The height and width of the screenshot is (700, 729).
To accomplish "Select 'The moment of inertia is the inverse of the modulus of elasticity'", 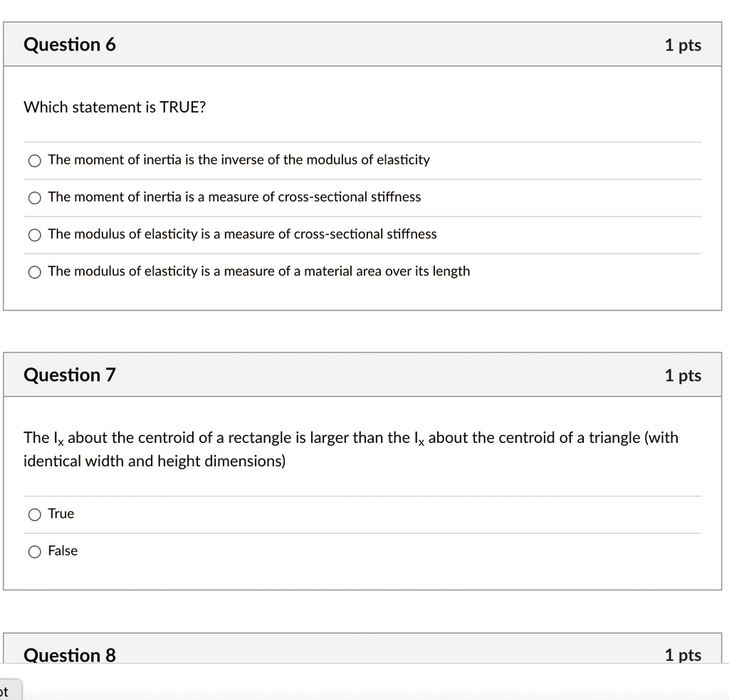I will point(34,160).
